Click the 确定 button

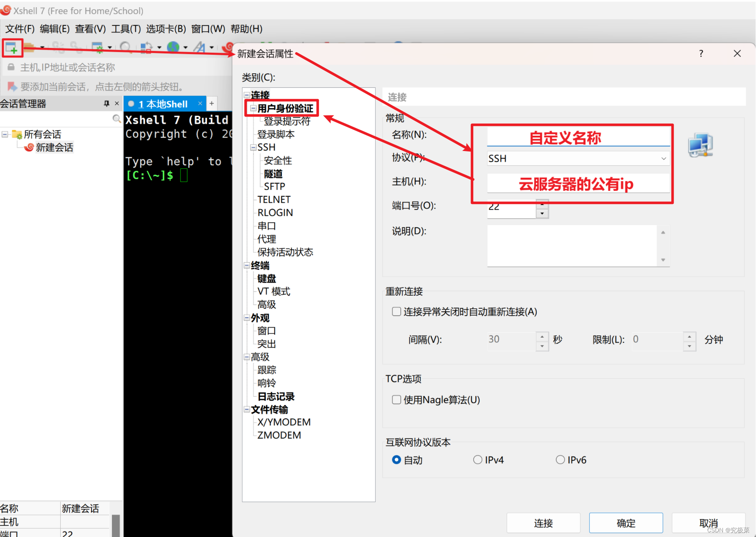(x=626, y=523)
